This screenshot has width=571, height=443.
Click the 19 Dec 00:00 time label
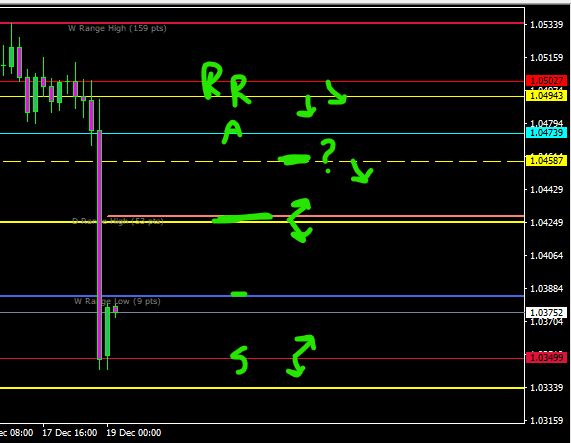(x=134, y=433)
